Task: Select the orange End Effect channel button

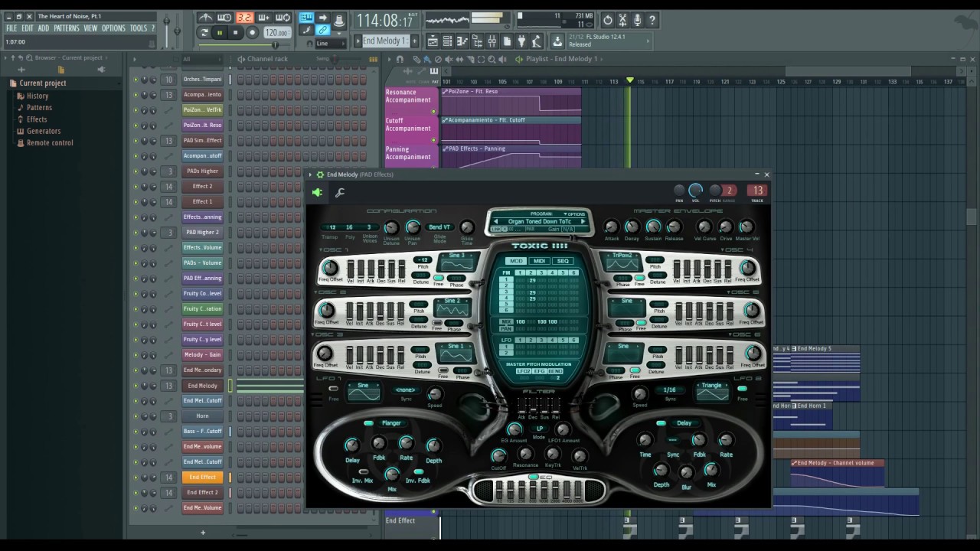Action: (x=202, y=478)
